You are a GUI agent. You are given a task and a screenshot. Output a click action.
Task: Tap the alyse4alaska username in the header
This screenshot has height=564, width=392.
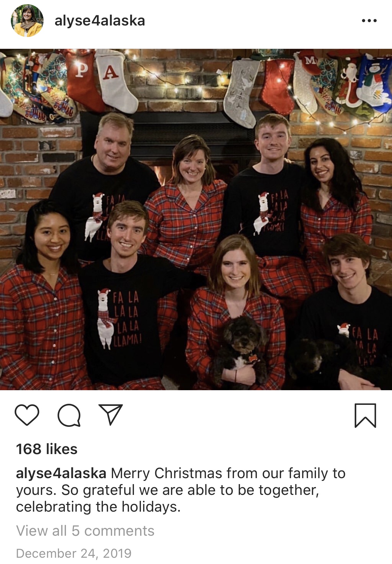pyautogui.click(x=100, y=21)
